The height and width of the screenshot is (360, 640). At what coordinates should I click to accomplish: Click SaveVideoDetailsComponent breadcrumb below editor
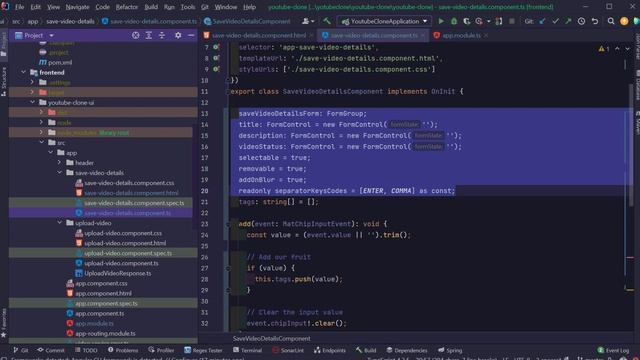pos(271,338)
